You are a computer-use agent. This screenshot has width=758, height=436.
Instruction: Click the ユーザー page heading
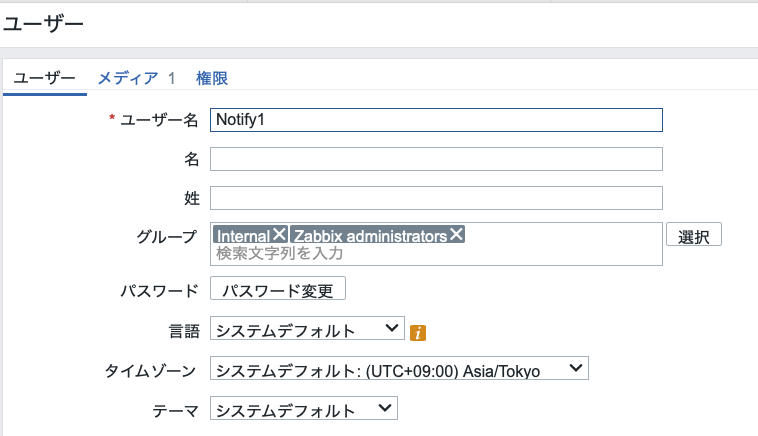tap(44, 23)
